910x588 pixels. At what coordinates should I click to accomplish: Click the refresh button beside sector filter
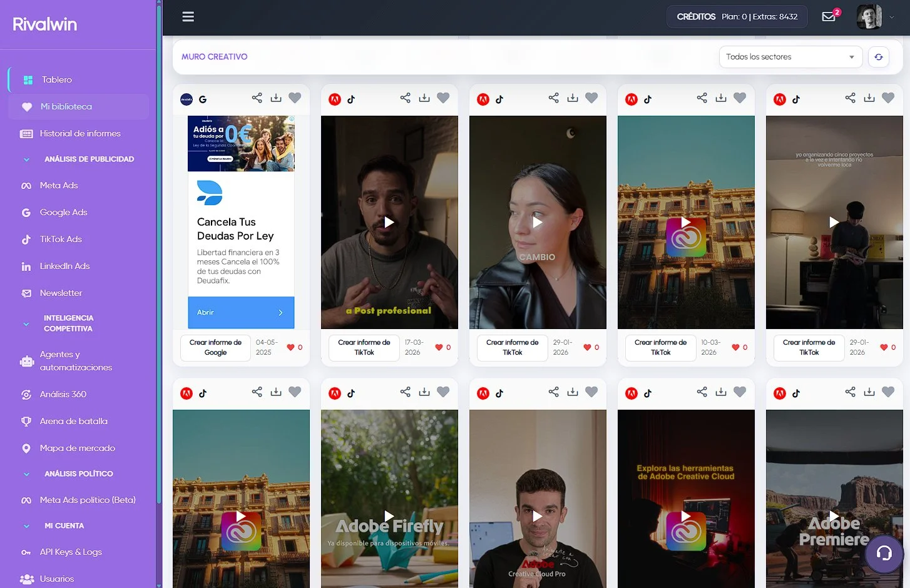(878, 57)
